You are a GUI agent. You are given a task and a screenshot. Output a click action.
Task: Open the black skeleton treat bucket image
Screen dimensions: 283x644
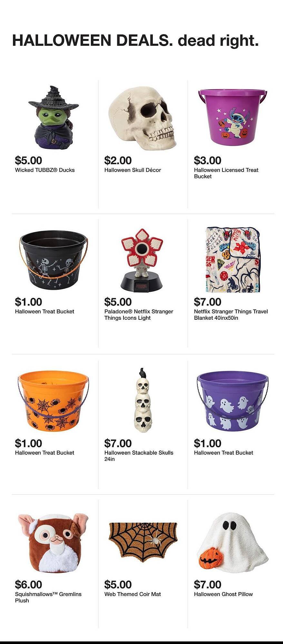point(54,260)
